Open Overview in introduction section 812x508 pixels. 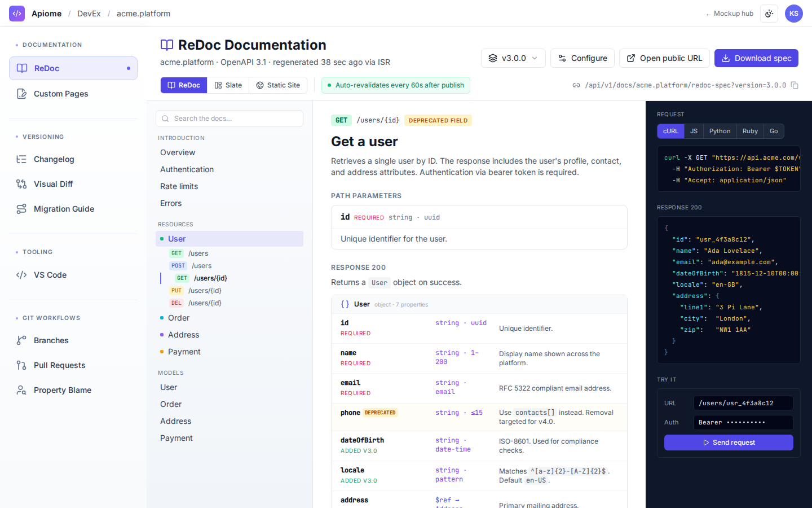[230, 152]
